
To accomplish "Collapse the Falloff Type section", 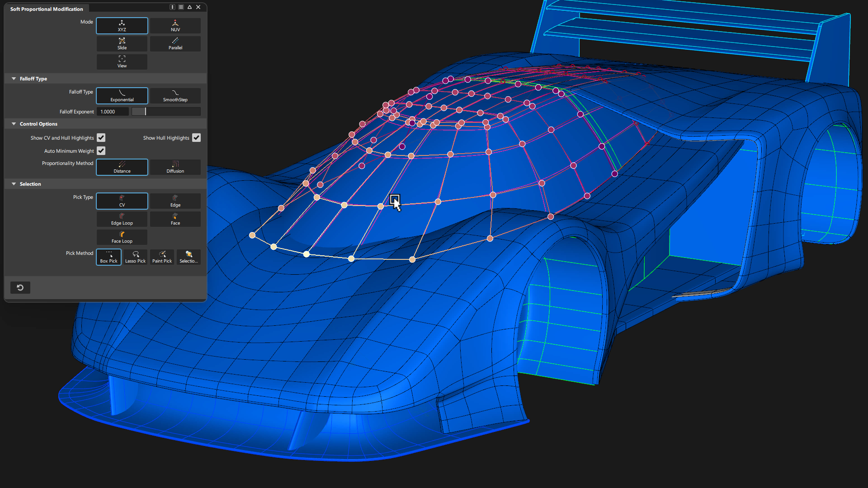I will [14, 79].
